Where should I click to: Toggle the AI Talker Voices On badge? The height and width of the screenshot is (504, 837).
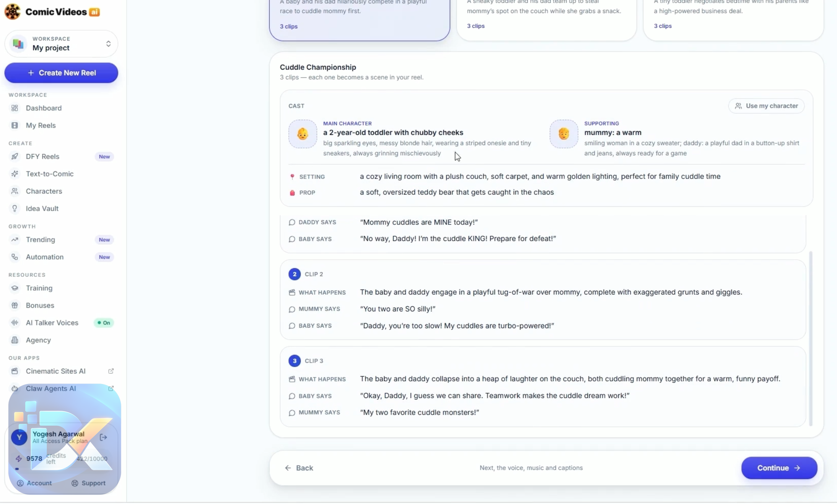click(x=104, y=323)
